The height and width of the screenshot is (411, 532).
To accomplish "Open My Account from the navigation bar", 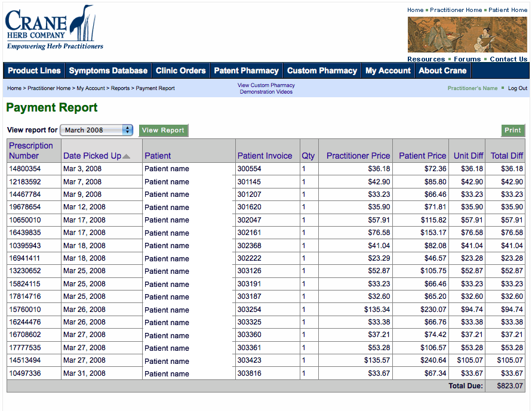I will click(388, 70).
